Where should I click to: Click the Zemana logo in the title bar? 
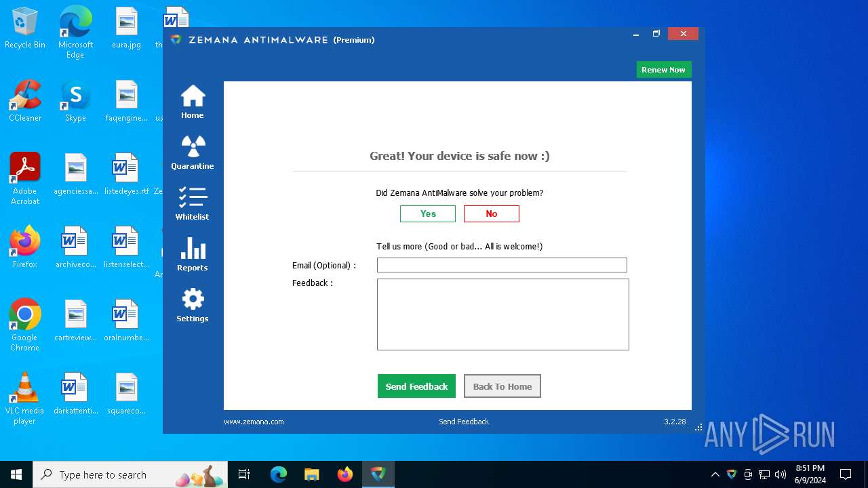tap(176, 40)
